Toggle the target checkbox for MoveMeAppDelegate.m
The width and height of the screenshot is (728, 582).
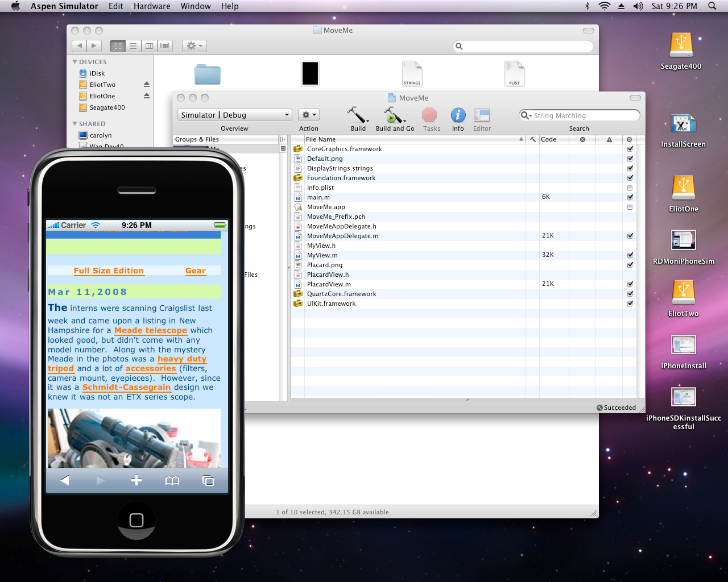[630, 236]
